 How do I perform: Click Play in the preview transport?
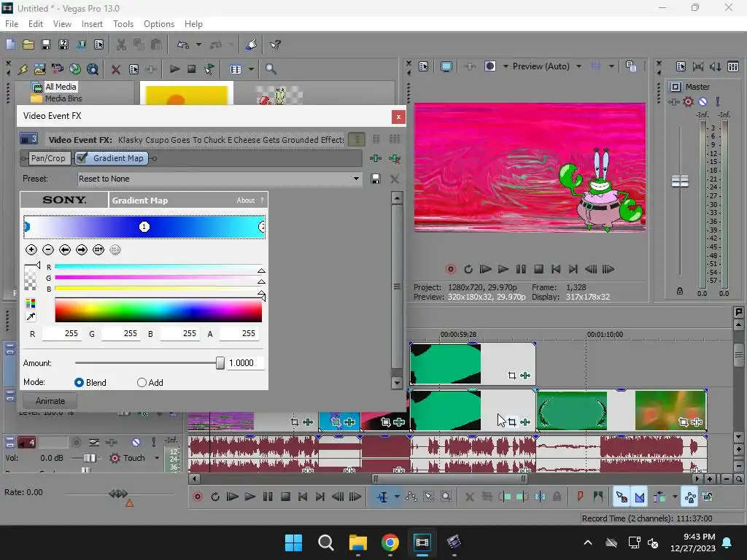coord(503,269)
